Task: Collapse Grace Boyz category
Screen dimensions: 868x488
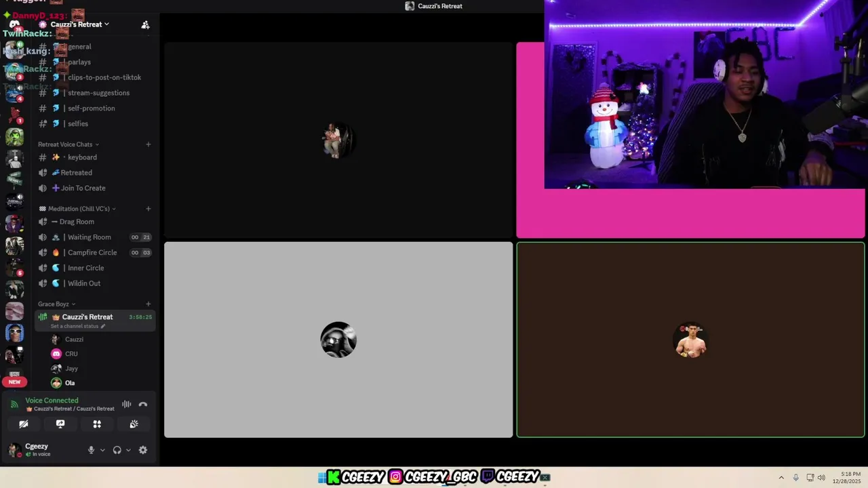Action: click(x=57, y=304)
